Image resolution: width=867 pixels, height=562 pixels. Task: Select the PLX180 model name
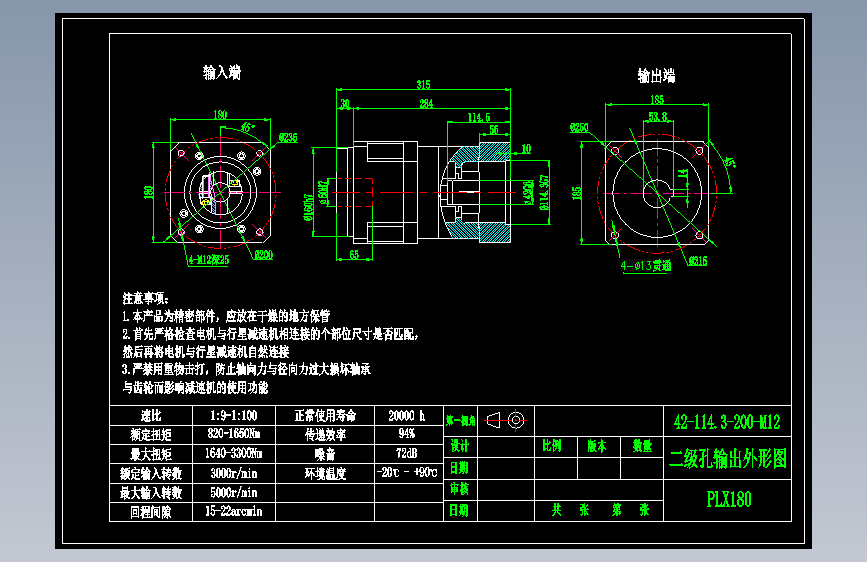[729, 499]
